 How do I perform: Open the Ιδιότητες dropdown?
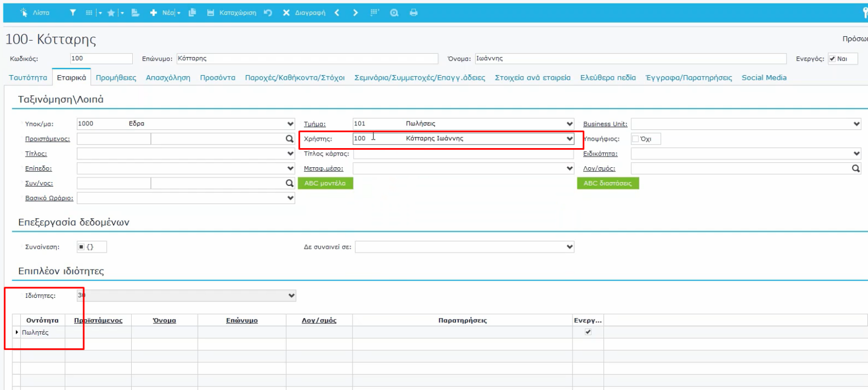(291, 295)
